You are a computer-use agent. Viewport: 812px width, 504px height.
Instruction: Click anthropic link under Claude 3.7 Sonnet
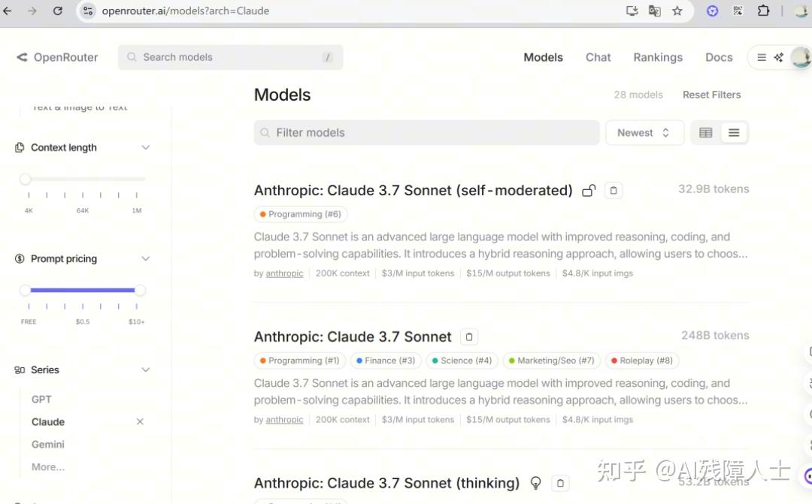pos(284,420)
